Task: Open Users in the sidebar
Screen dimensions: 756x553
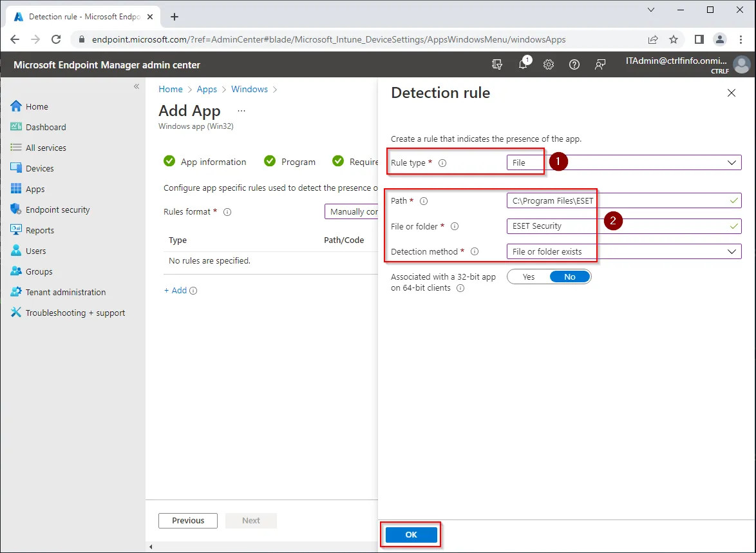Action: coord(28,251)
